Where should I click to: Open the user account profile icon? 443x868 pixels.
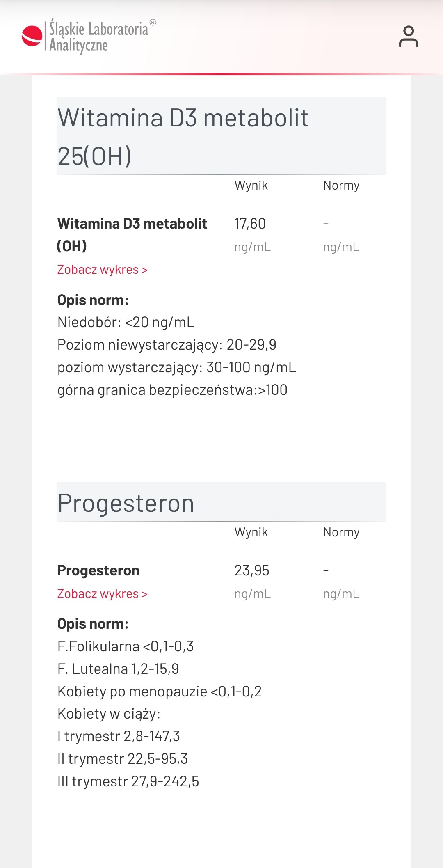pos(409,37)
